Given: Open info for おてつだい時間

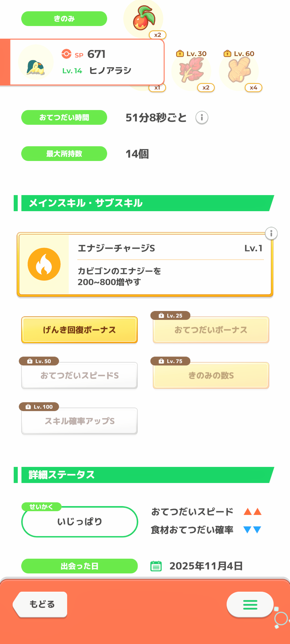Looking at the screenshot, I should click(202, 118).
